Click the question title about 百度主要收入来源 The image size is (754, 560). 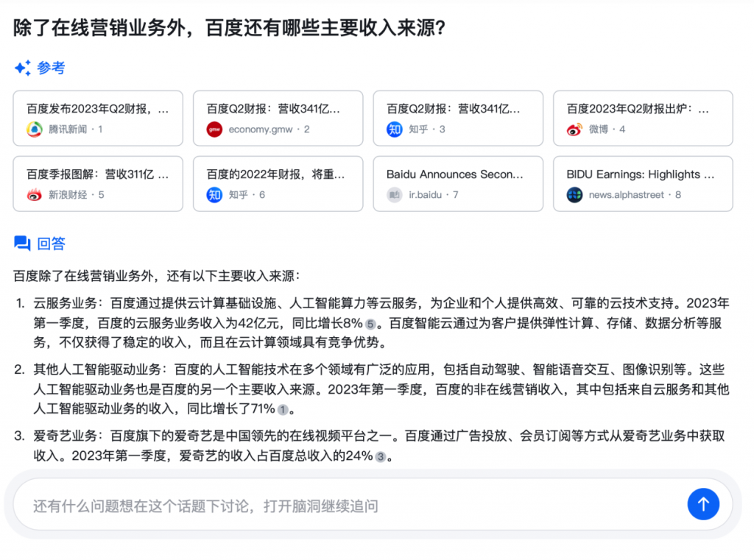coord(230,28)
